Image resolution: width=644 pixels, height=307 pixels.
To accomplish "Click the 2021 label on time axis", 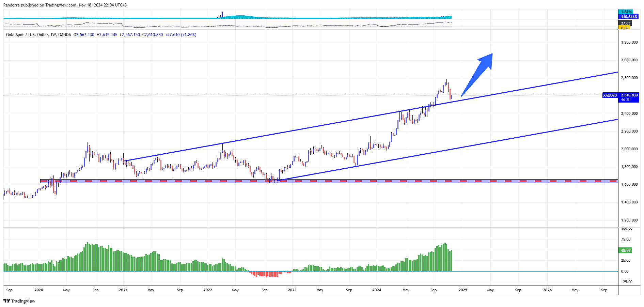I will click(123, 290).
